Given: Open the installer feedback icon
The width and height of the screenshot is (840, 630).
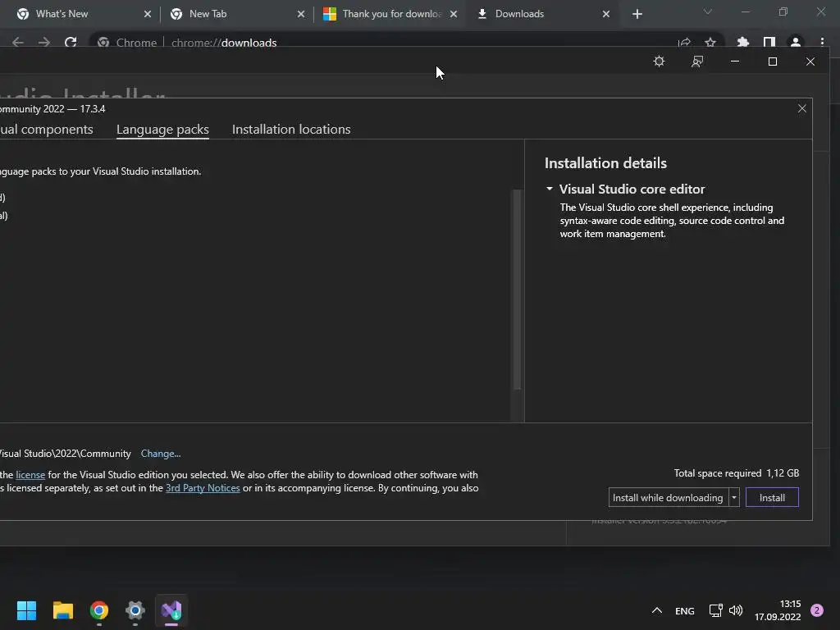Looking at the screenshot, I should click(697, 62).
